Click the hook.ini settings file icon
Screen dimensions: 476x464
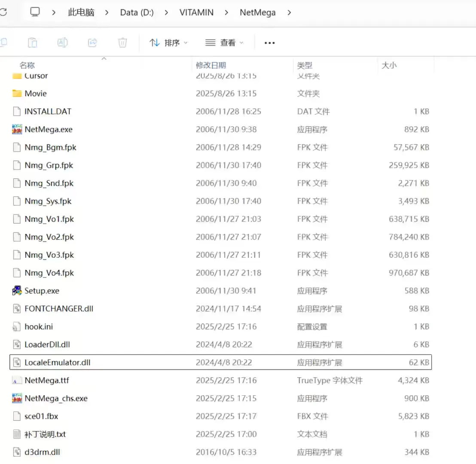pos(17,327)
